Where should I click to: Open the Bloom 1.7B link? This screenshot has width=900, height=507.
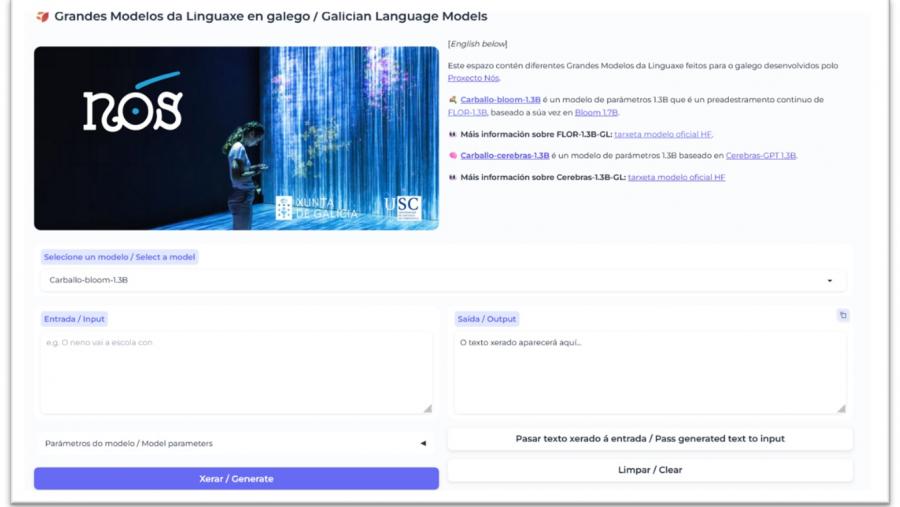pos(596,113)
